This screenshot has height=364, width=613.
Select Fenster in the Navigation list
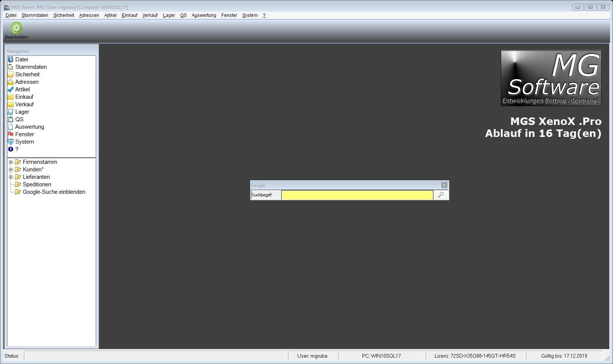[25, 134]
